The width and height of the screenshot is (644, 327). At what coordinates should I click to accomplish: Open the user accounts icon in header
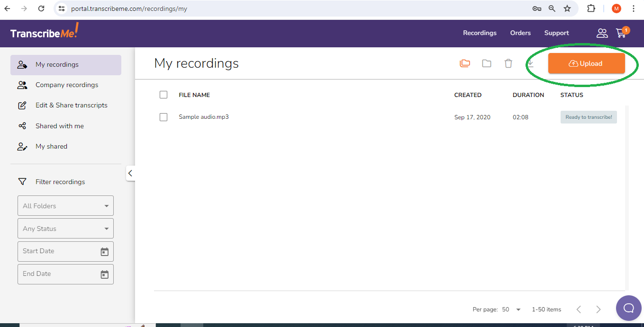pos(602,33)
